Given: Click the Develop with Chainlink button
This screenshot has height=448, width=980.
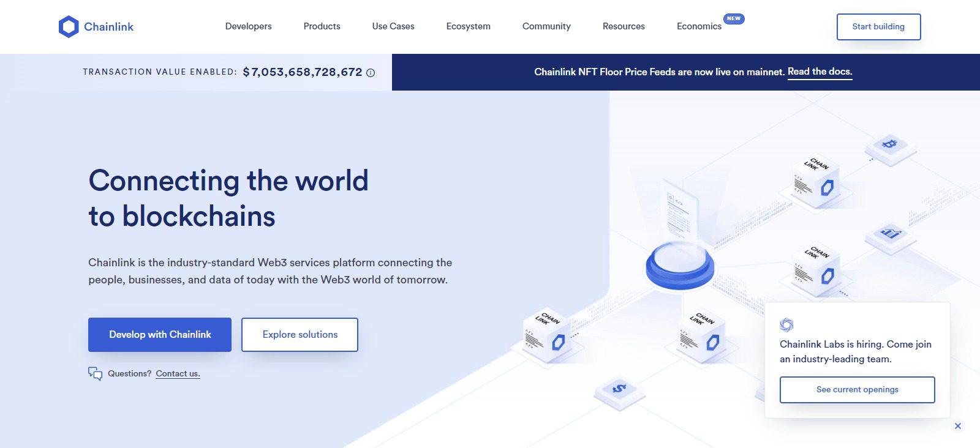Looking at the screenshot, I should click(x=160, y=335).
